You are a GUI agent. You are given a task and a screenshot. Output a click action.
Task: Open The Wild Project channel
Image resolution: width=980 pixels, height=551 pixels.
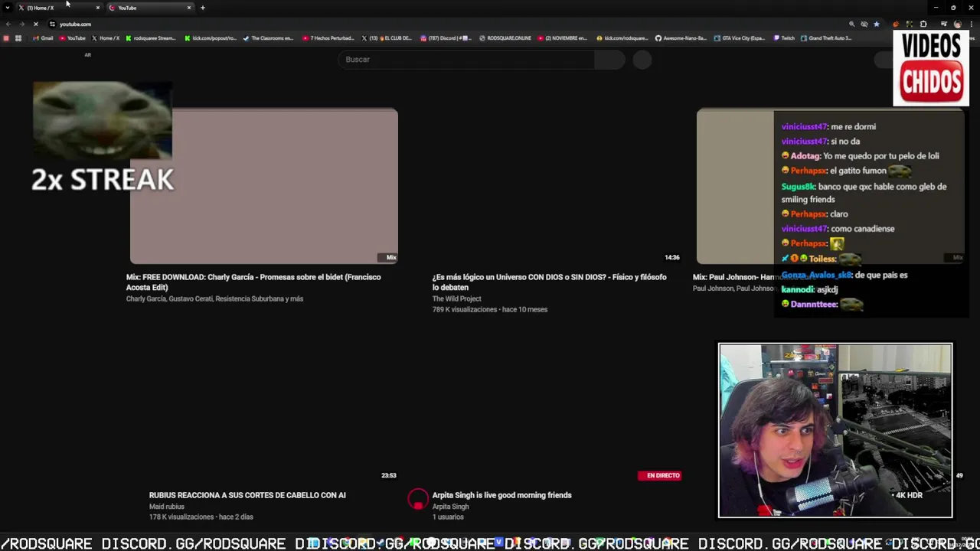[456, 299]
